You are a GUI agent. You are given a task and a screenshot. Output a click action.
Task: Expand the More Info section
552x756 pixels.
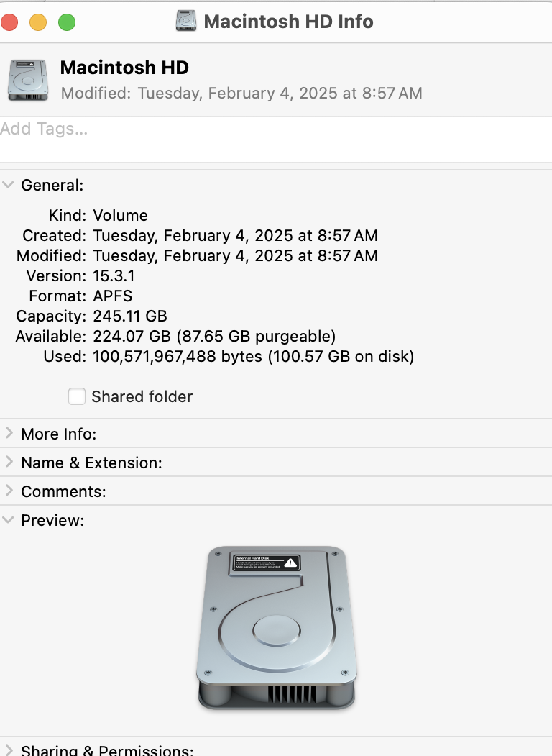9,434
